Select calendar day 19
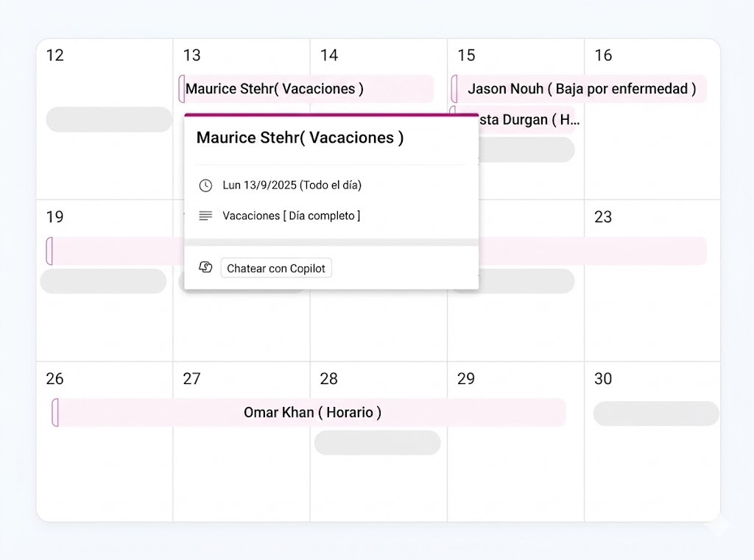The width and height of the screenshot is (754, 560). point(54,217)
